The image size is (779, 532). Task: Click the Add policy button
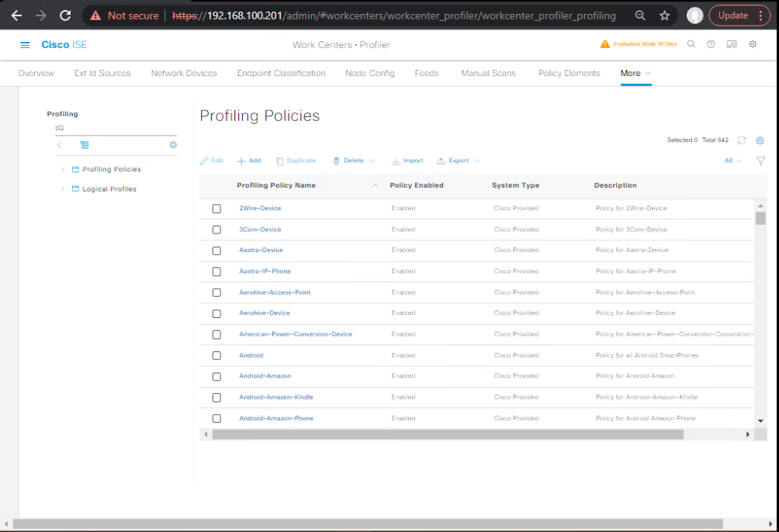pos(249,161)
